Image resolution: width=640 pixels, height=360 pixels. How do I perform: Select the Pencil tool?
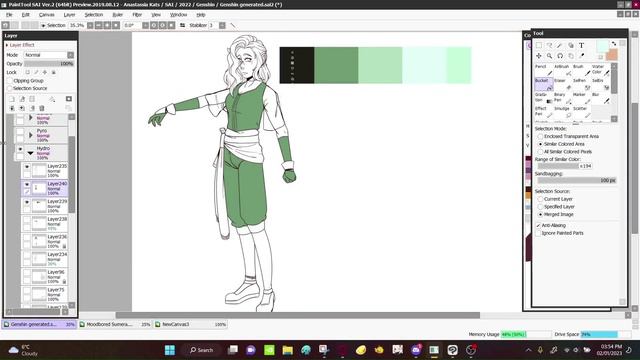pos(544,70)
